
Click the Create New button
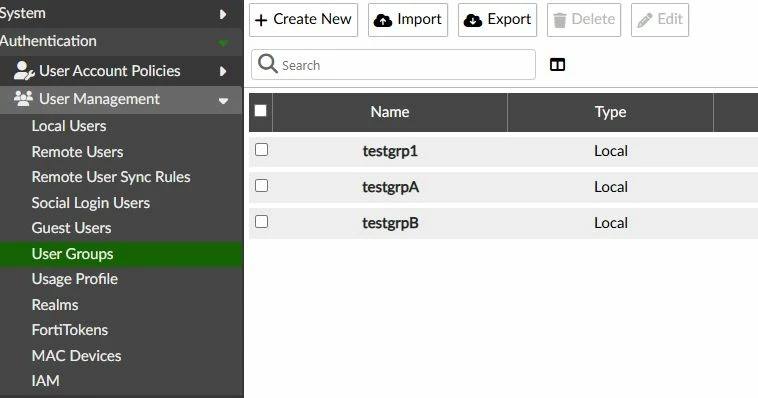tap(304, 20)
